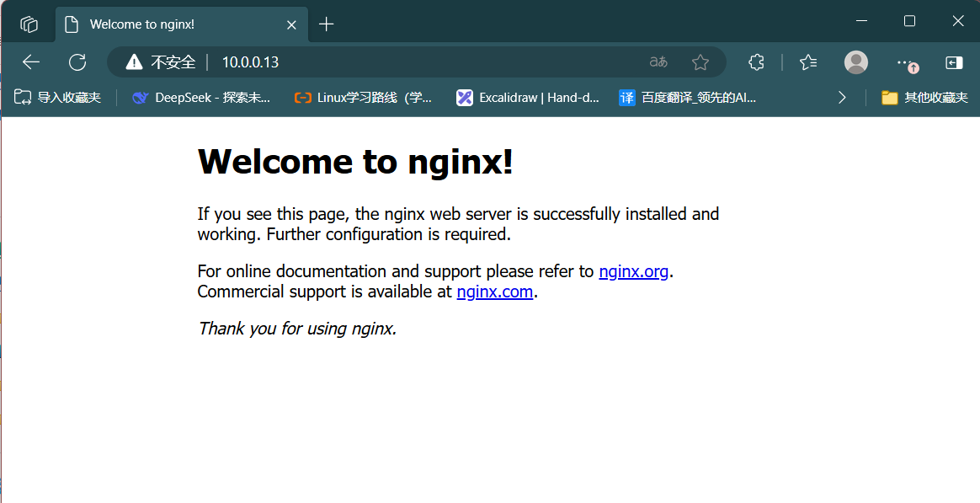Open the 百度翻译 bookmark

tap(688, 97)
